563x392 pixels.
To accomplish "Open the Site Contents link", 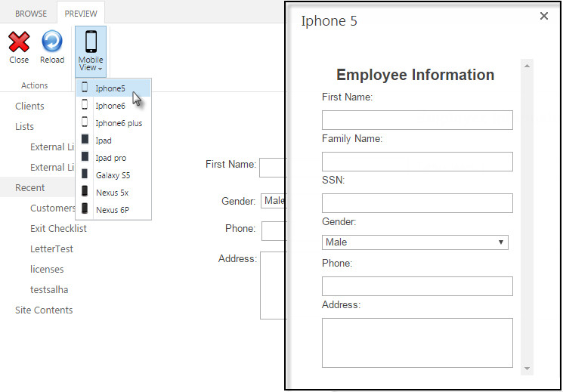I will [x=44, y=310].
